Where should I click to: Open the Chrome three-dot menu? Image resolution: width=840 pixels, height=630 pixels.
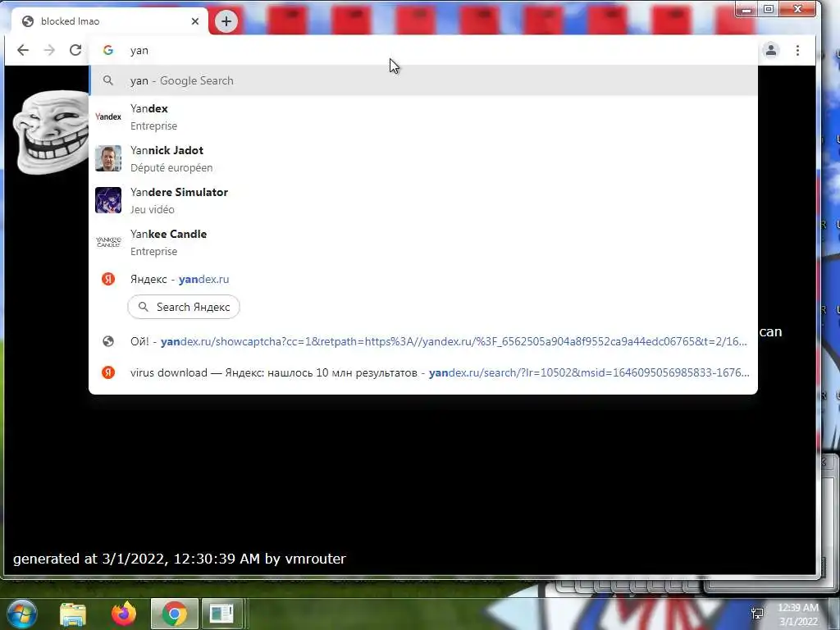[x=797, y=50]
